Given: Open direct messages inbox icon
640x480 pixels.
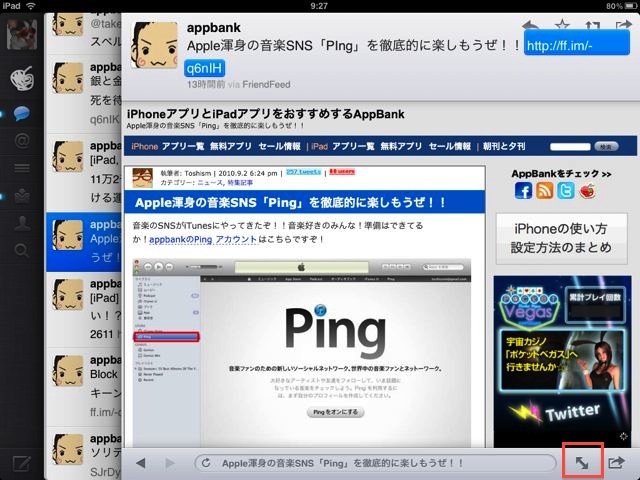Looking at the screenshot, I should (22, 196).
